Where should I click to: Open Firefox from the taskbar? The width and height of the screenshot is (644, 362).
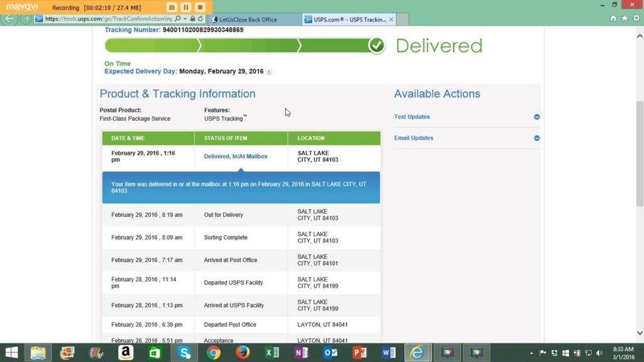point(243,353)
